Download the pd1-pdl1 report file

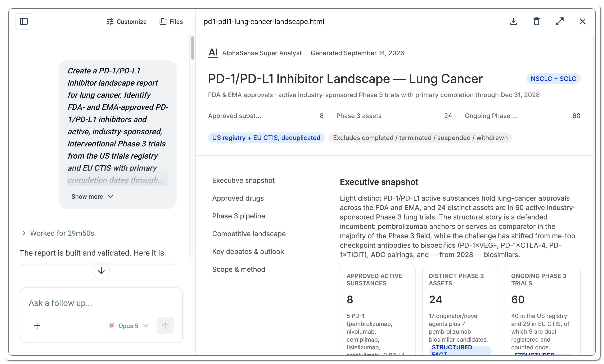click(513, 22)
